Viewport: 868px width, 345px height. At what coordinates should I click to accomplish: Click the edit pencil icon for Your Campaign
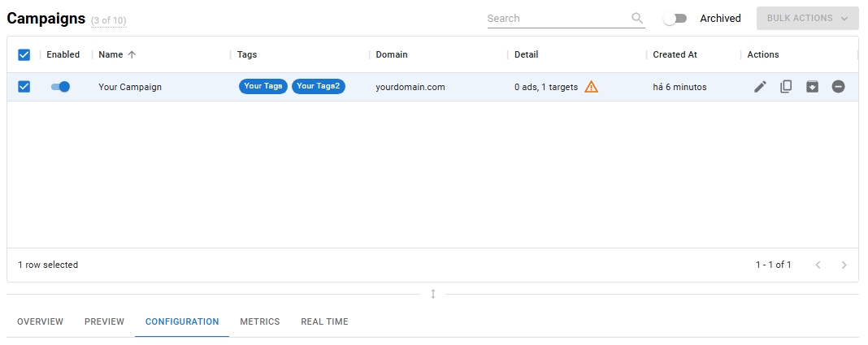[760, 87]
